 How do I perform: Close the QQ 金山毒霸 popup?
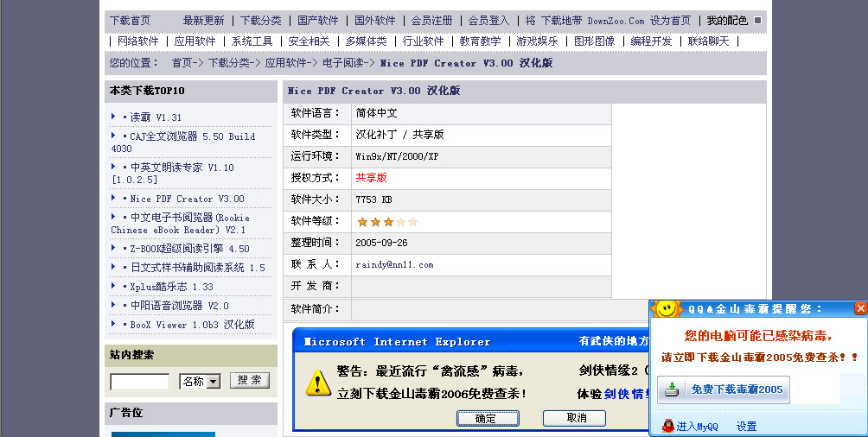coord(860,308)
